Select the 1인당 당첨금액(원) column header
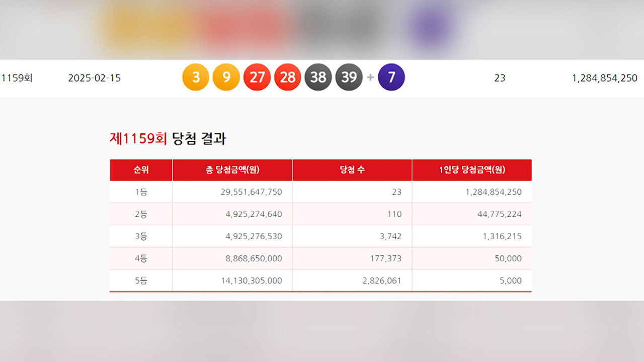Image resolution: width=644 pixels, height=362 pixels. (471, 170)
